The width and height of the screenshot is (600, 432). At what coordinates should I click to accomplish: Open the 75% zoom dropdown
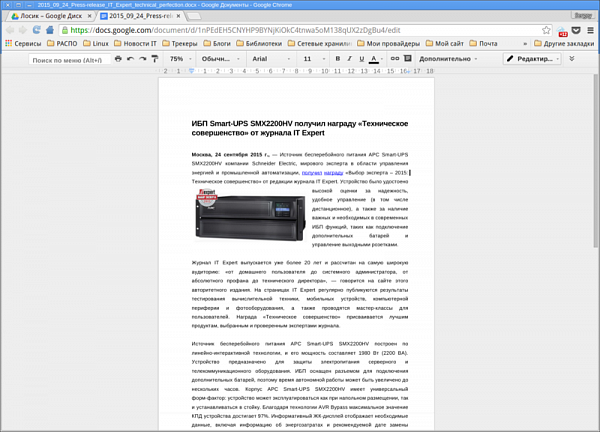pos(181,59)
